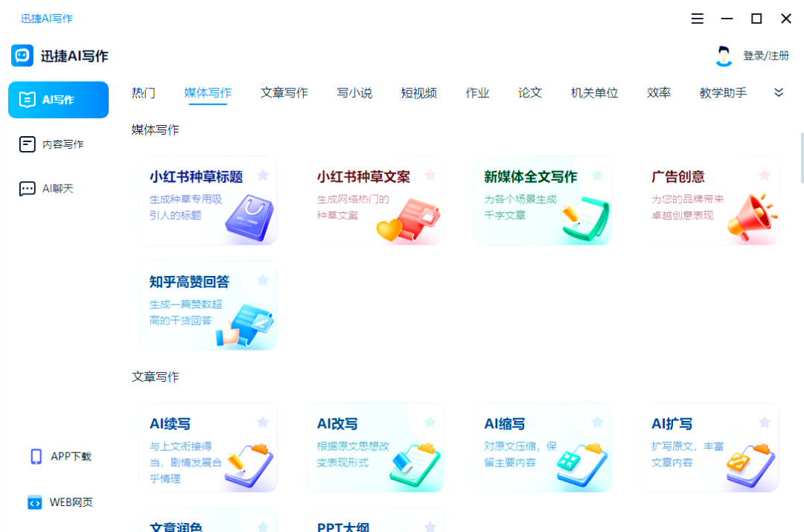Favorite the AI缩写 card star
804x532 pixels.
tap(597, 422)
